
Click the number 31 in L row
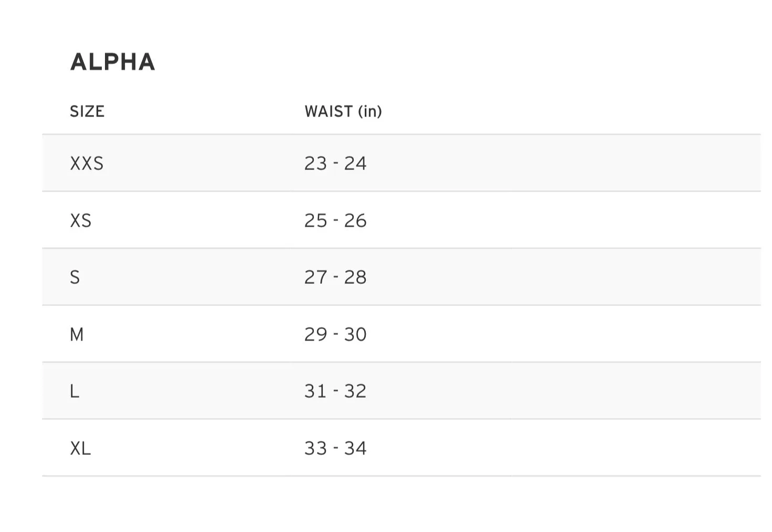tap(315, 391)
